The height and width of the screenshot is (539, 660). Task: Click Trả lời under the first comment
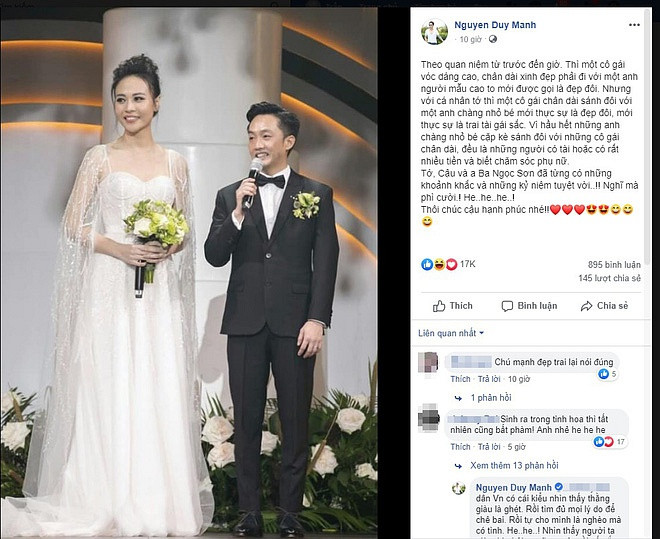[489, 379]
